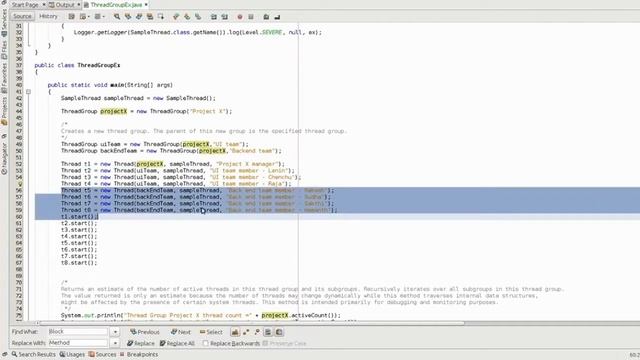
Task: Shift line left toolbar icon
Action: 213,17
